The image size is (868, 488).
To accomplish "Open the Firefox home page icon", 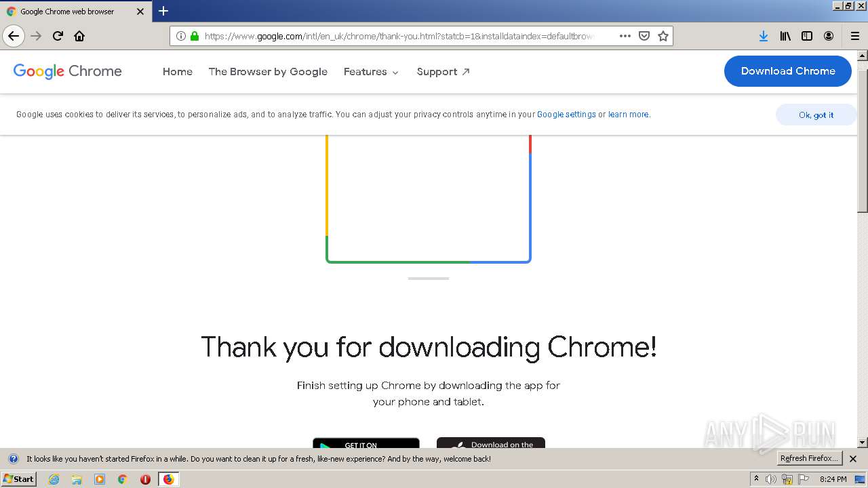I will [79, 36].
